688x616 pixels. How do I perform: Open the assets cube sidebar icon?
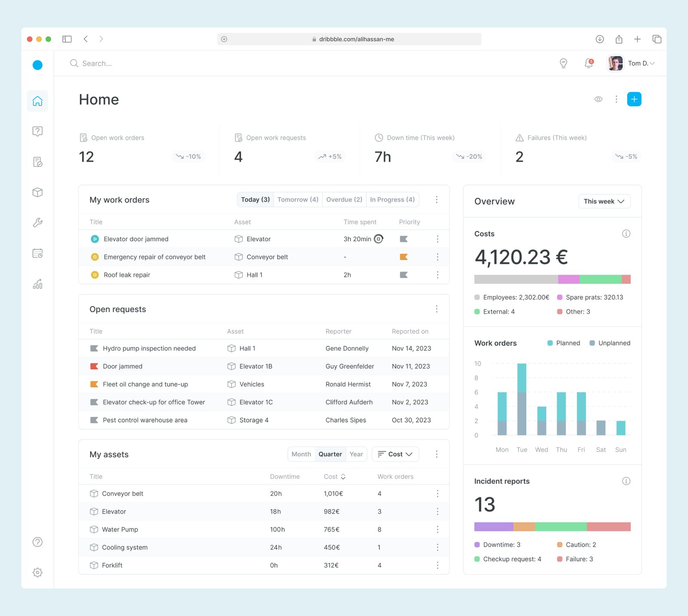click(37, 192)
